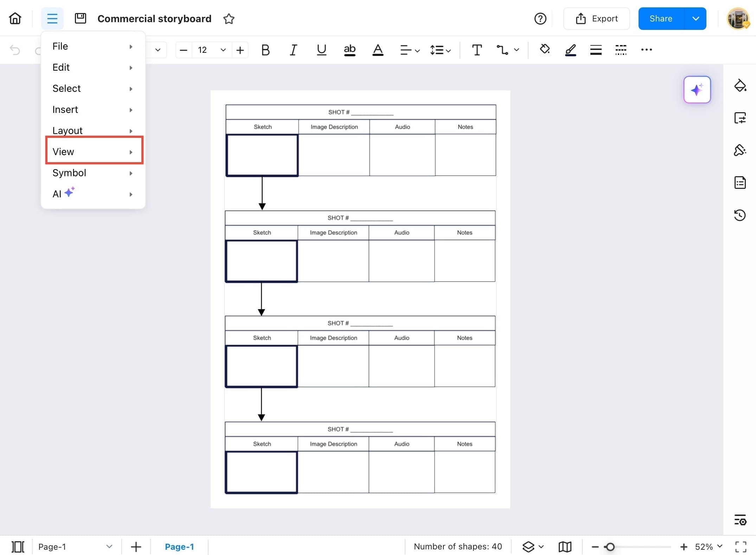Toggle underline formatting in toolbar
Screen dimensions: 756x555
(x=321, y=50)
